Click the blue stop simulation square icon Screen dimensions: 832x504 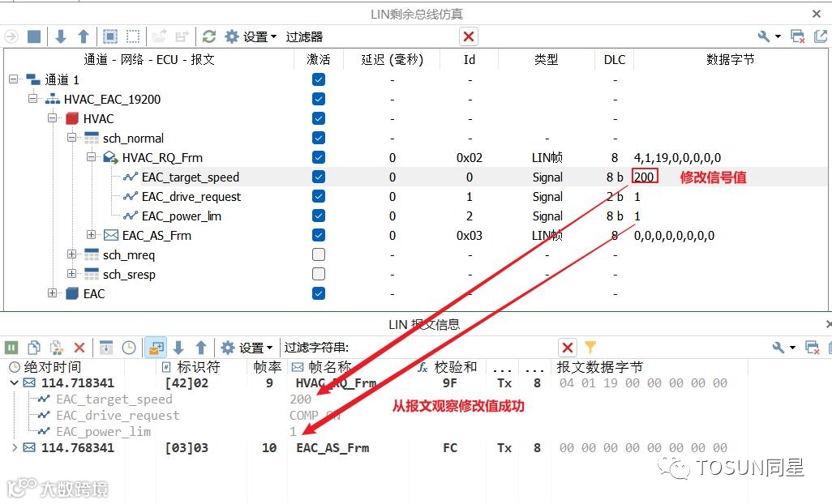point(34,36)
